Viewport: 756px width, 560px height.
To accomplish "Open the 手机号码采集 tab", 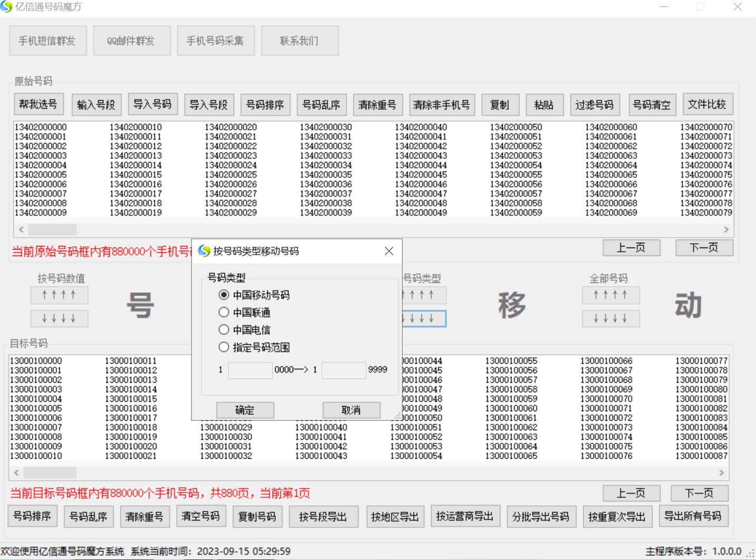I will point(215,41).
